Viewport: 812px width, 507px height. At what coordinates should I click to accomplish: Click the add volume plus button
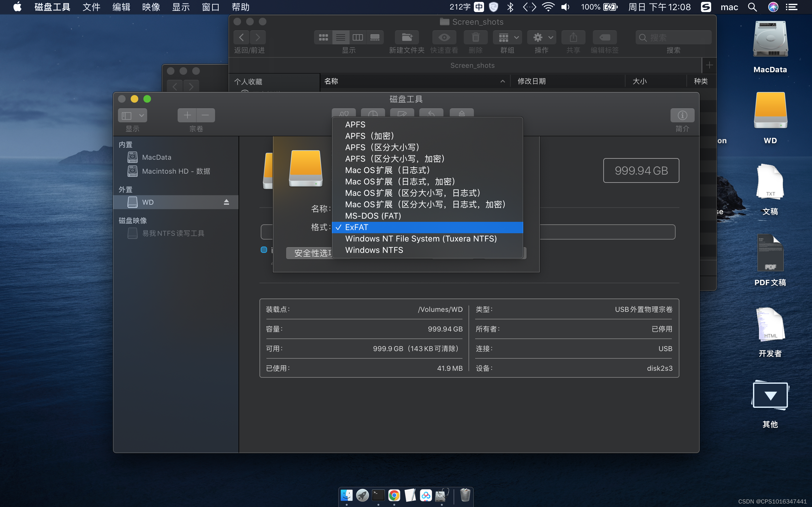click(x=187, y=115)
